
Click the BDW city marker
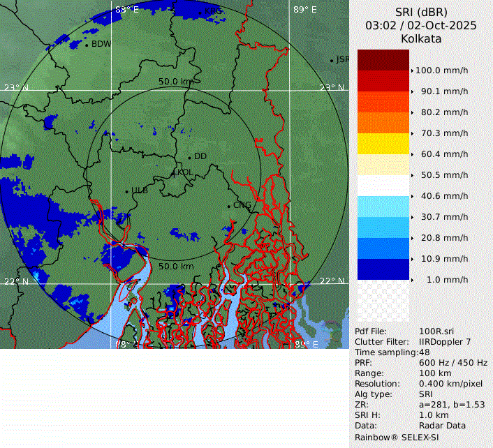pyautogui.click(x=87, y=45)
